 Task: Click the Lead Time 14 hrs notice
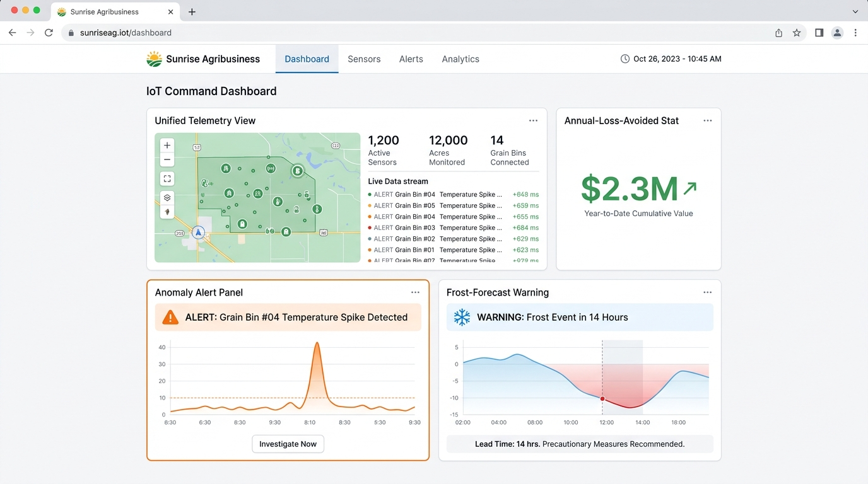tap(580, 444)
